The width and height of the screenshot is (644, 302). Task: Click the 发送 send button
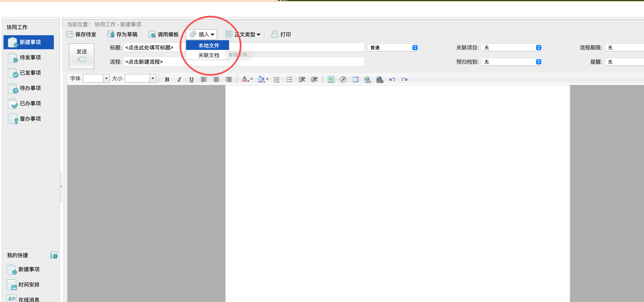coord(81,56)
